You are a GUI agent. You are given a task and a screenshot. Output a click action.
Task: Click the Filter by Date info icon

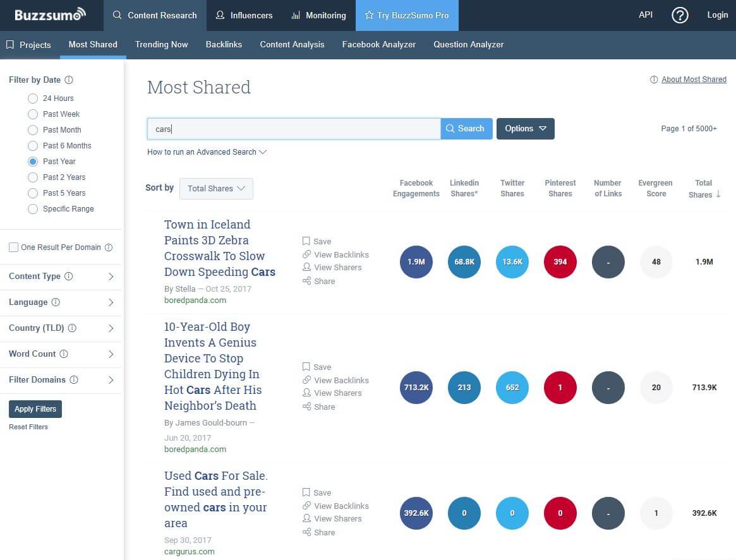pyautogui.click(x=69, y=80)
